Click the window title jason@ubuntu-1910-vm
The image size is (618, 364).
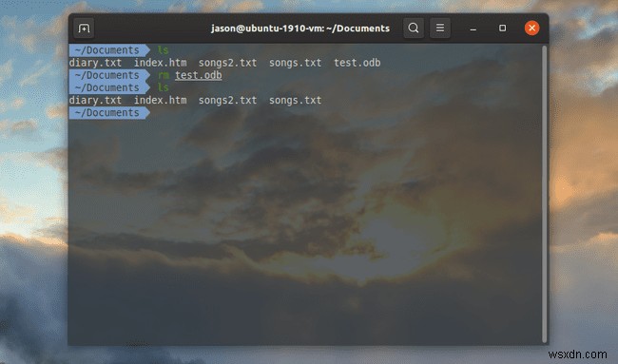pyautogui.click(x=299, y=29)
